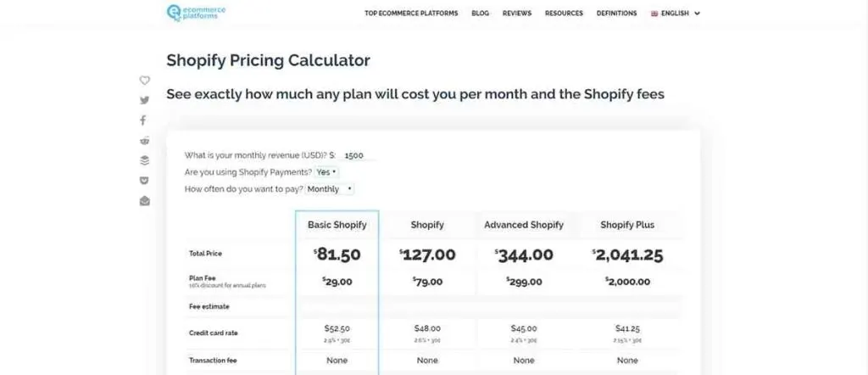Open the Definitions nav link

coord(617,14)
